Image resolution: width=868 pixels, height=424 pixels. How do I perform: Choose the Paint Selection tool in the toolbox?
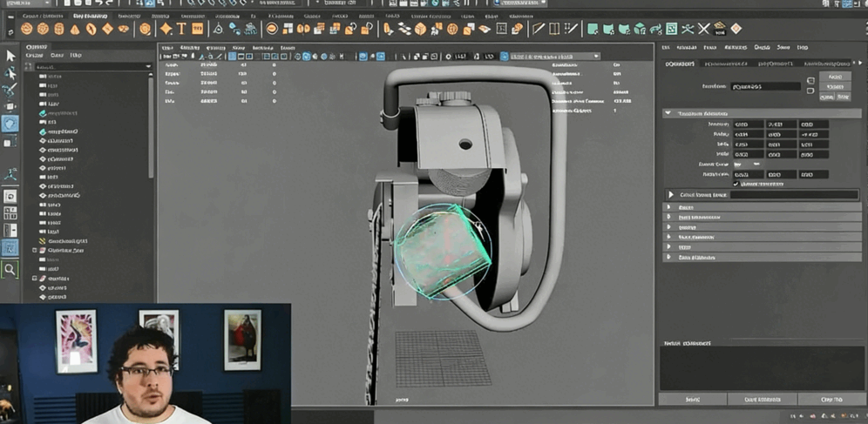[x=10, y=90]
